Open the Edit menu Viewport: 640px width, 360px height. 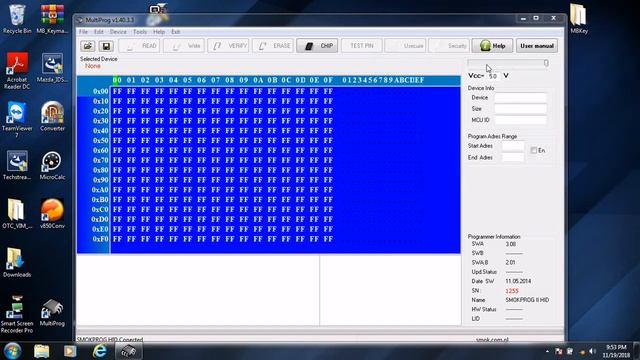click(x=99, y=32)
